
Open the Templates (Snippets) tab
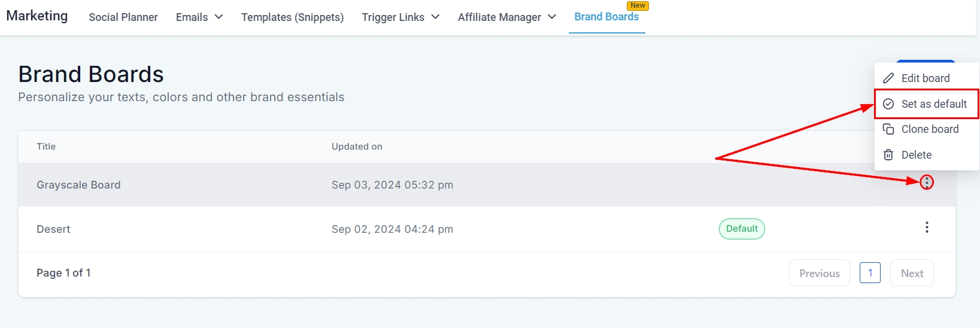[x=292, y=17]
